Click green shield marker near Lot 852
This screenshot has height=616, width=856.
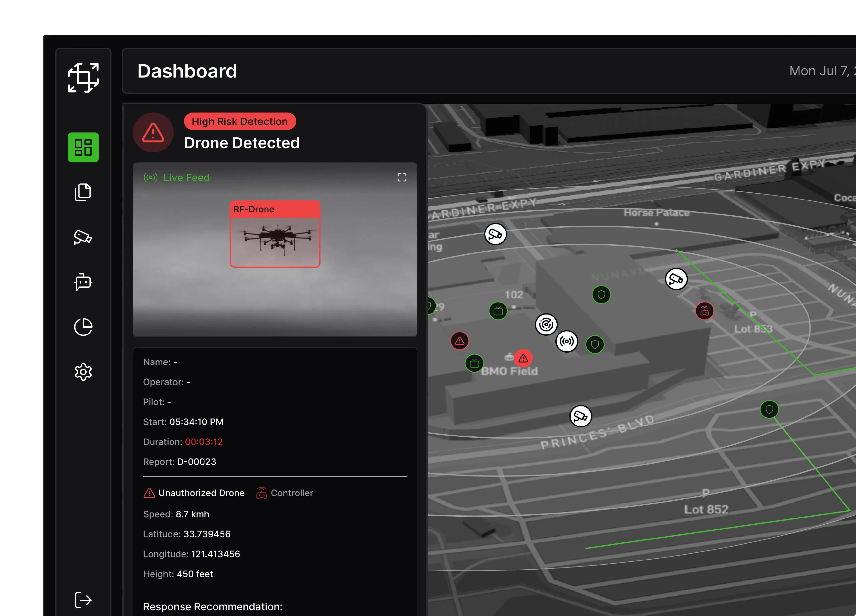769,409
